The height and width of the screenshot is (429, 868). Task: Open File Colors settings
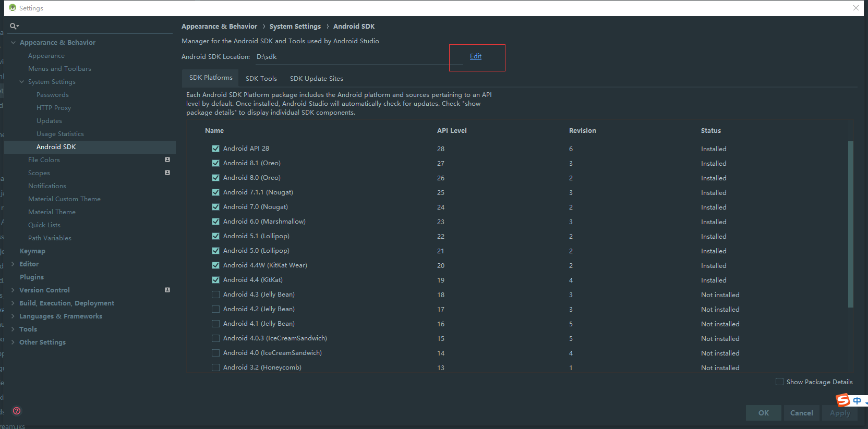pos(44,160)
